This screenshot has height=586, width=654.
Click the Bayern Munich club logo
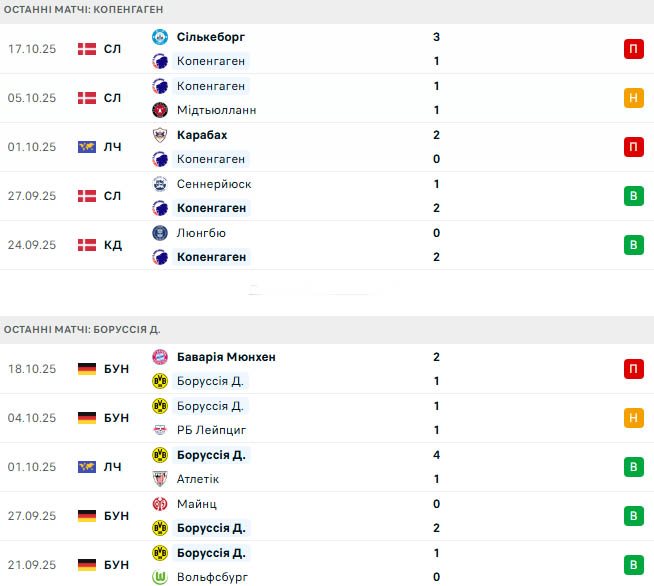tap(160, 357)
